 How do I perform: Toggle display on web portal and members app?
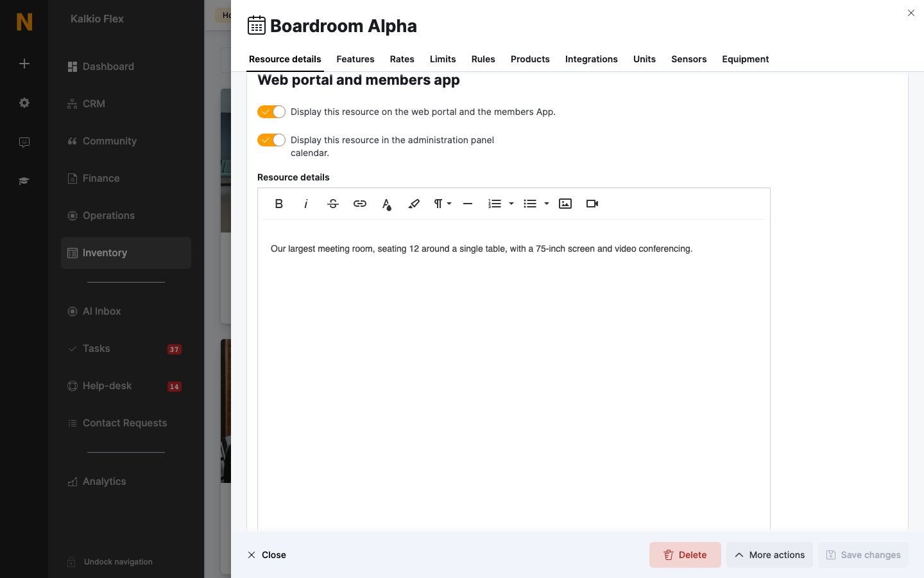(271, 112)
